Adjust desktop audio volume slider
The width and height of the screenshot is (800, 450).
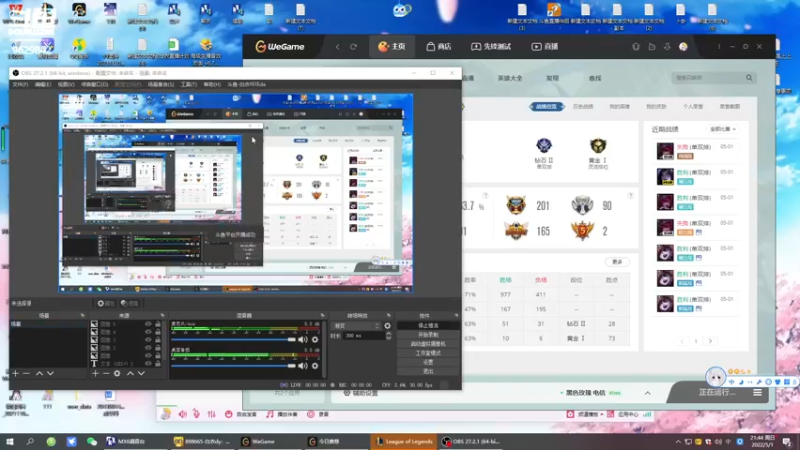tap(234, 365)
